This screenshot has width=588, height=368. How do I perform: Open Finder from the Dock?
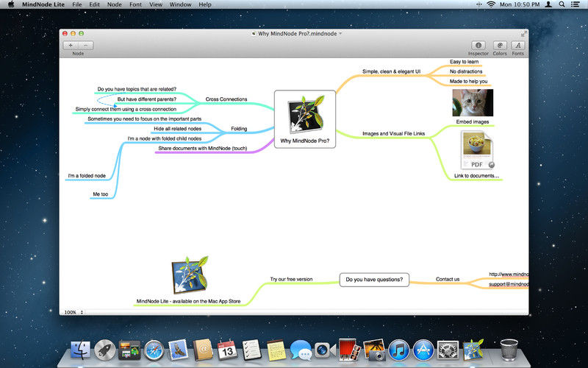(x=80, y=350)
